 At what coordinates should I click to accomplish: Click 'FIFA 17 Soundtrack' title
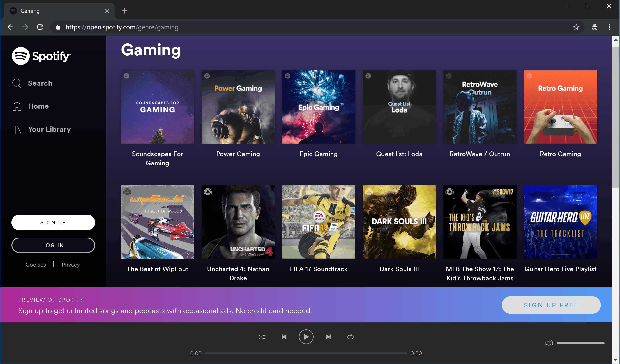coord(319,269)
